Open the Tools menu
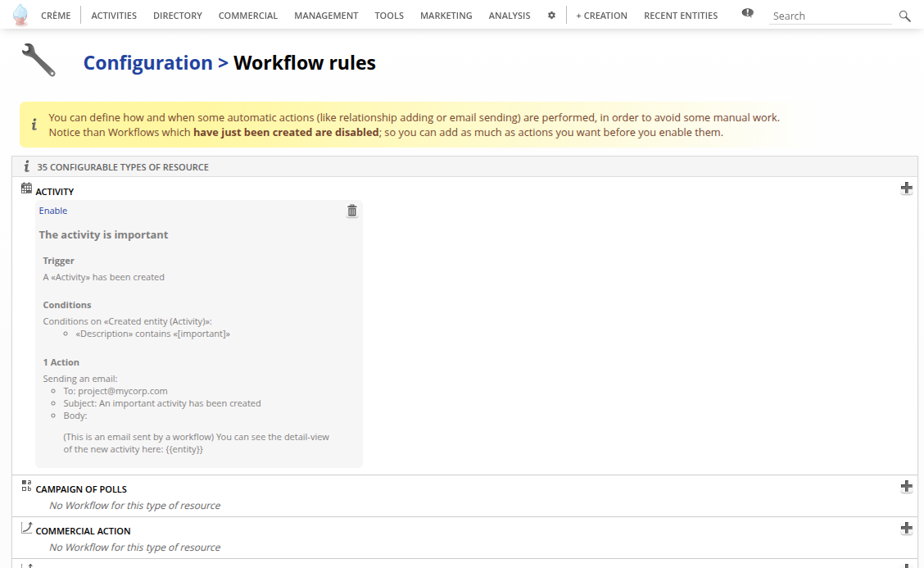Viewport: 924px width, 568px height. point(389,16)
